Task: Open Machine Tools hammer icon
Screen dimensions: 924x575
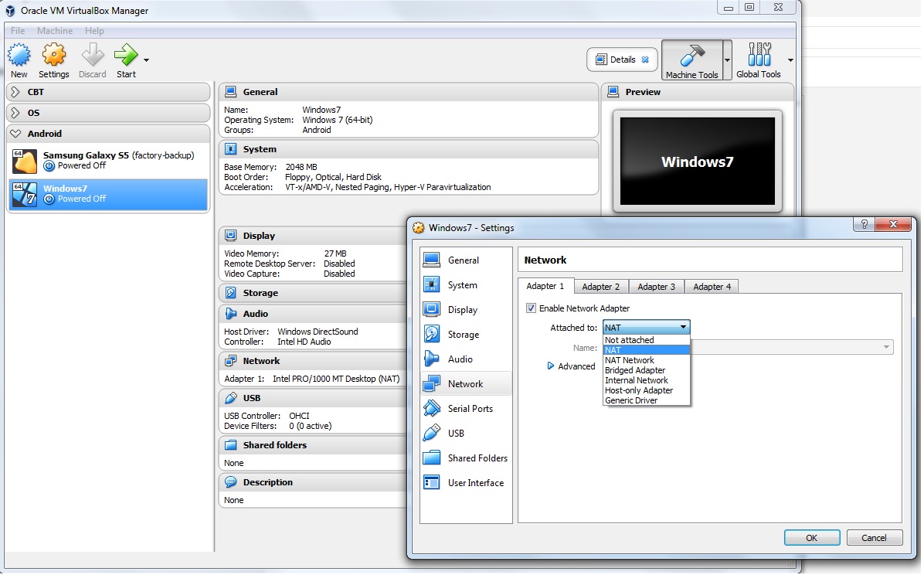Action: tap(691, 56)
